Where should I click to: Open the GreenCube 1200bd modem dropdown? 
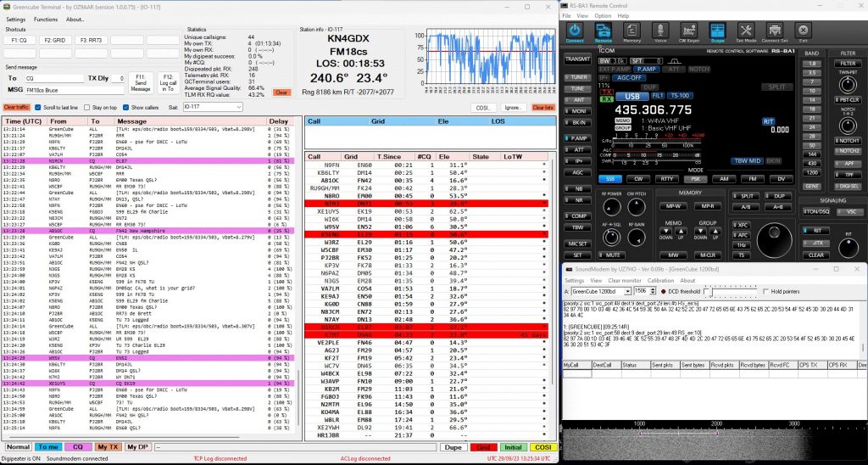click(601, 291)
